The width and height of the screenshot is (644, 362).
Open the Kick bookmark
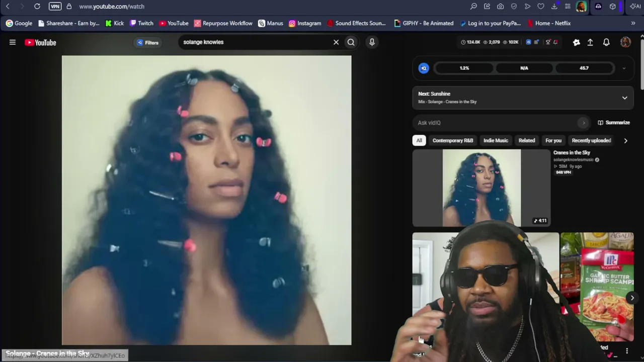(115, 23)
